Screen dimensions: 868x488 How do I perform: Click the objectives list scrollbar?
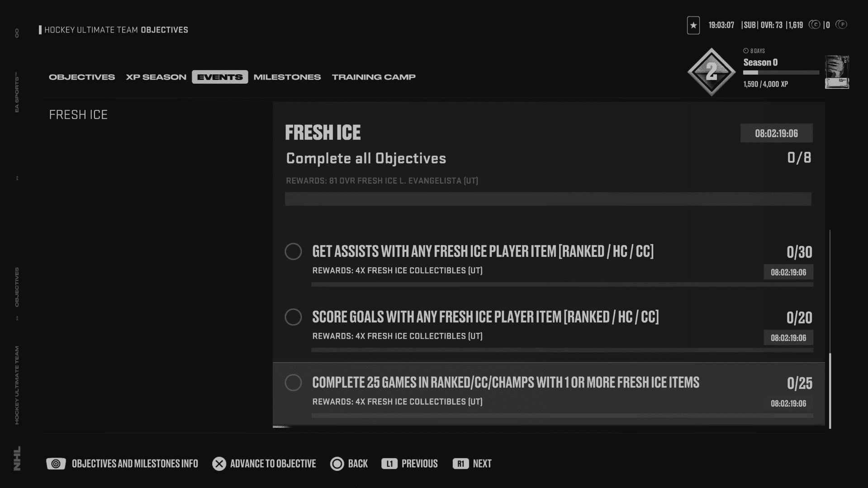(x=830, y=389)
